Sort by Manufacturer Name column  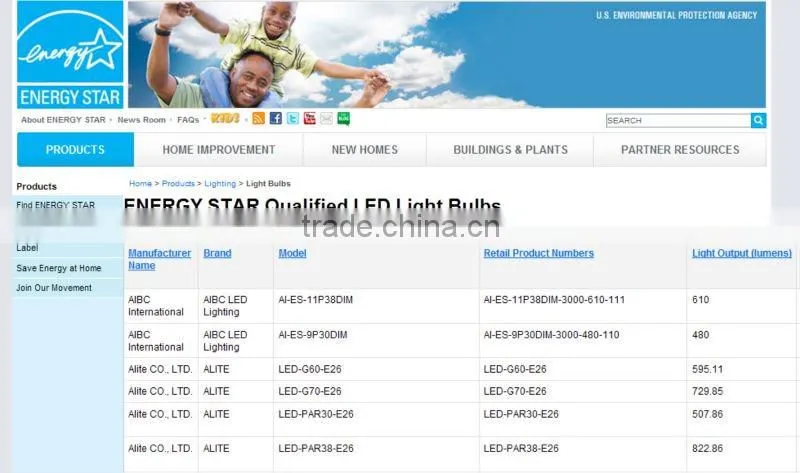pyautogui.click(x=159, y=259)
